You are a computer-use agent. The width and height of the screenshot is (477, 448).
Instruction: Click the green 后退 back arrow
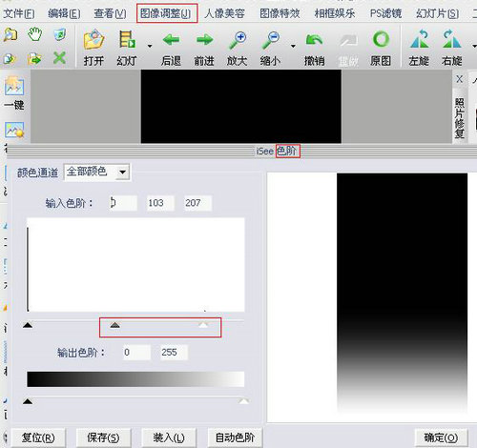(x=171, y=40)
